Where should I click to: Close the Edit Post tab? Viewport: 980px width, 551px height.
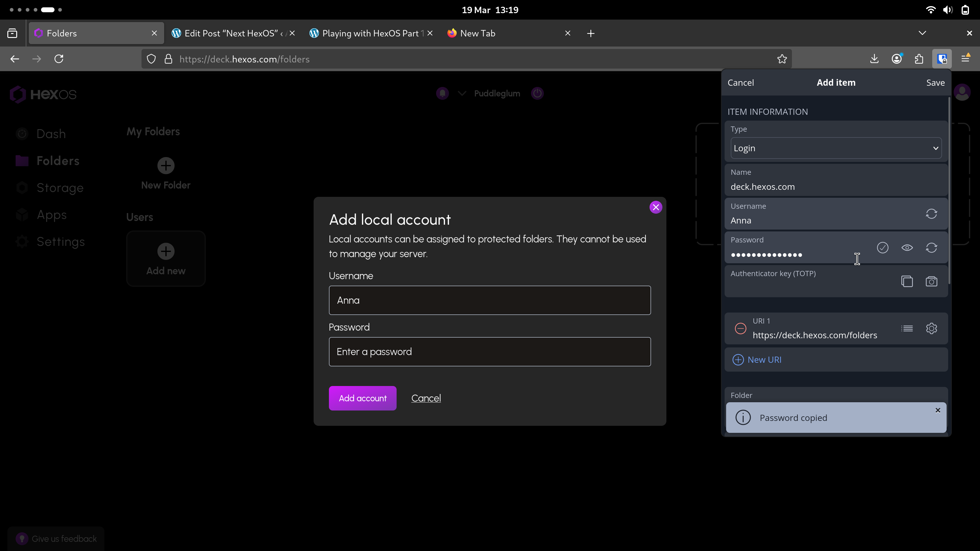pos(292,33)
